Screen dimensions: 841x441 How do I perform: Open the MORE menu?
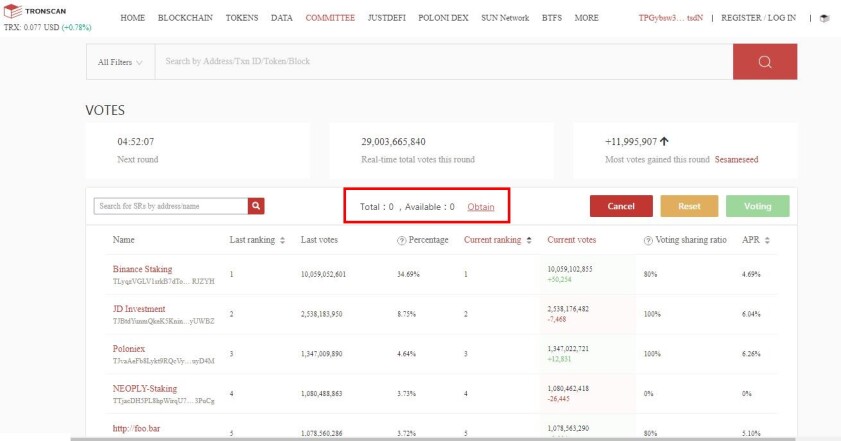pos(586,18)
